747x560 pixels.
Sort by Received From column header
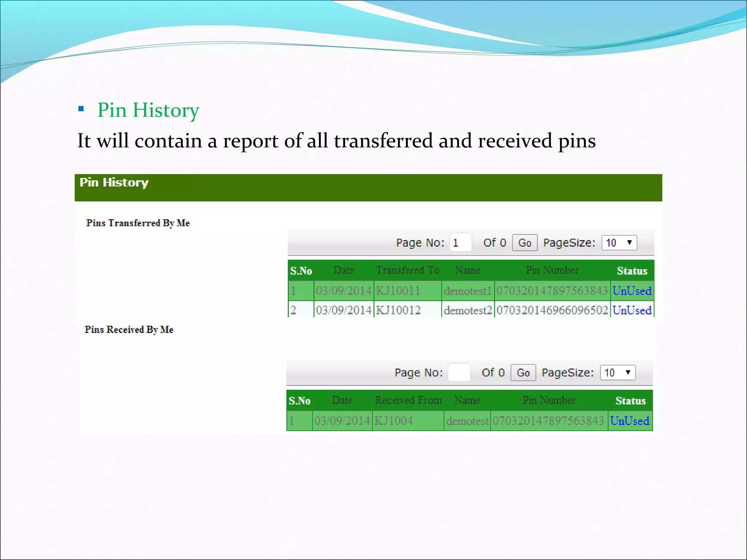pos(408,400)
